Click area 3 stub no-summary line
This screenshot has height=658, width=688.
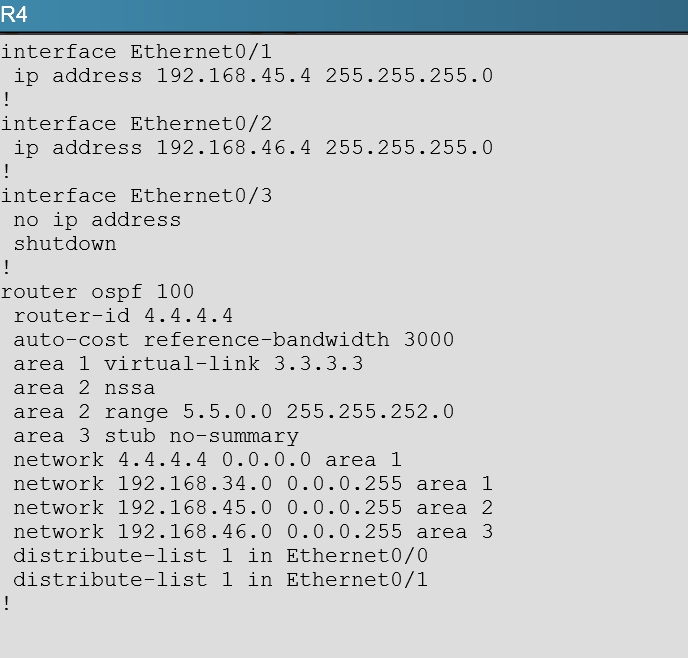[x=156, y=436]
